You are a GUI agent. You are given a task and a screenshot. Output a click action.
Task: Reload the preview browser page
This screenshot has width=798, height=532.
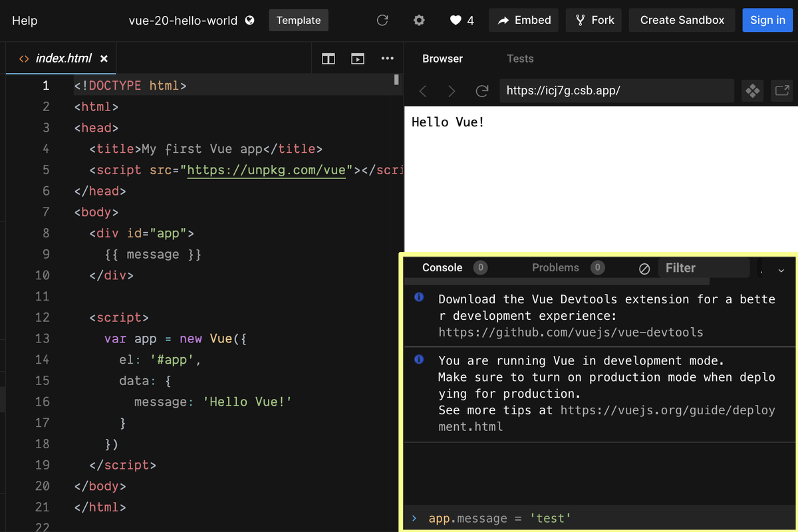coord(482,90)
